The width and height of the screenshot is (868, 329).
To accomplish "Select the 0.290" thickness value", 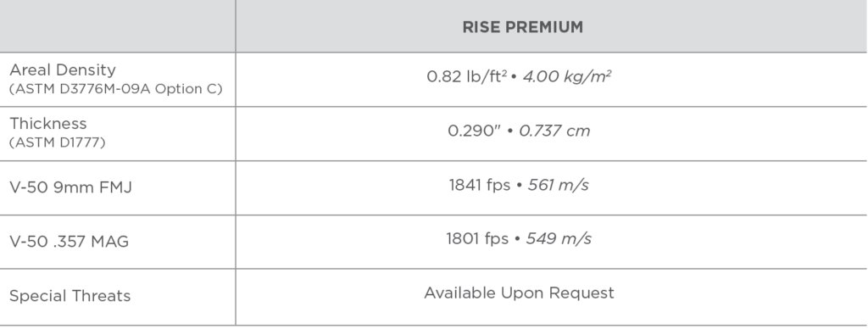I will (x=474, y=131).
